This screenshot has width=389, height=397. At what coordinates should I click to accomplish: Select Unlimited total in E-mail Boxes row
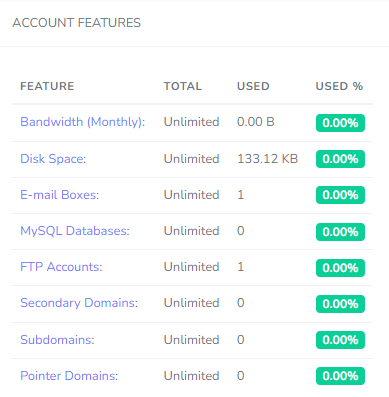point(191,195)
